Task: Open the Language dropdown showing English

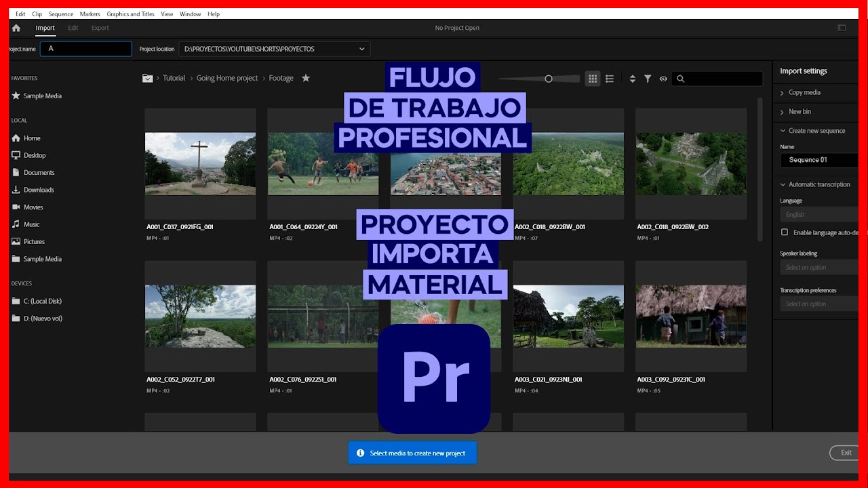Action: [x=820, y=215]
